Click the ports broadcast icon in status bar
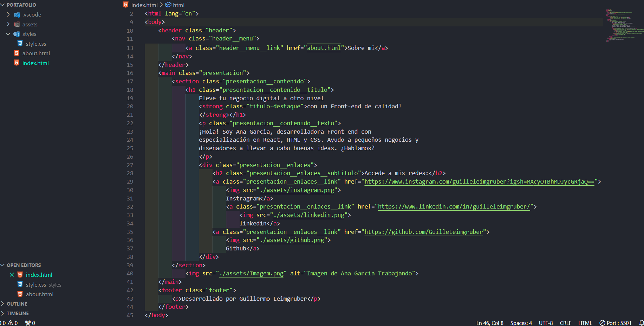The width and height of the screenshot is (644, 326). [x=28, y=323]
